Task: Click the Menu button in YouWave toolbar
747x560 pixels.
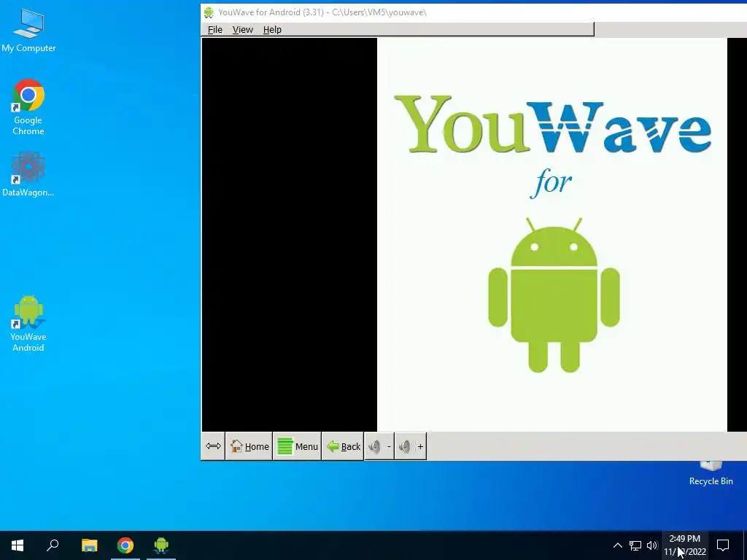Action: (x=298, y=446)
